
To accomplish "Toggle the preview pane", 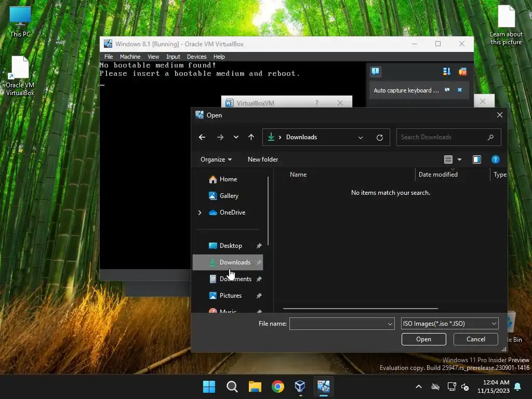I will (x=477, y=159).
